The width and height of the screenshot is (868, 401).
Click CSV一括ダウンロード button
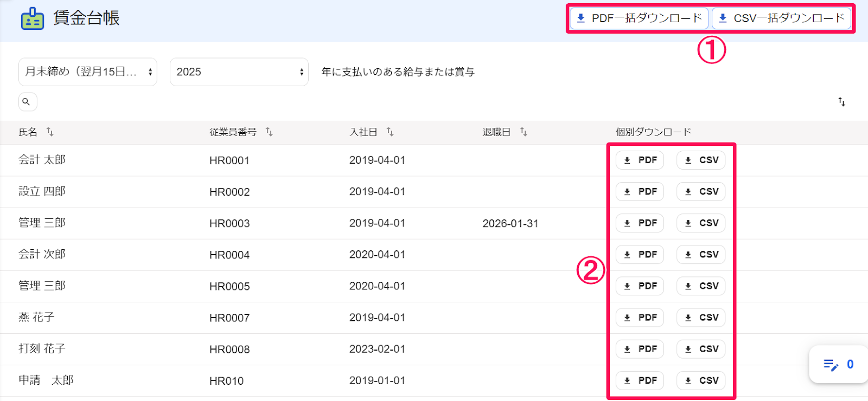tap(781, 18)
